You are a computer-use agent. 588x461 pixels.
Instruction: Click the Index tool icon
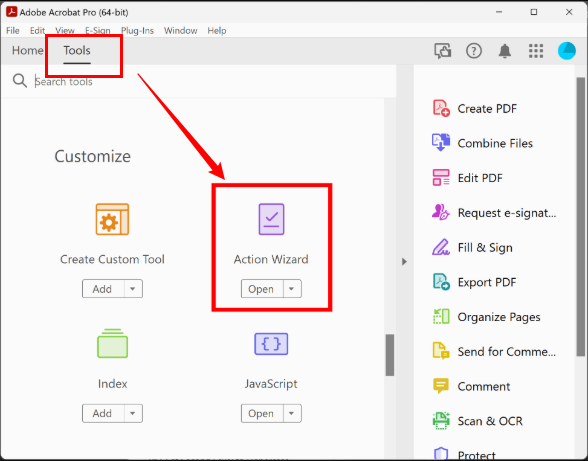click(112, 343)
